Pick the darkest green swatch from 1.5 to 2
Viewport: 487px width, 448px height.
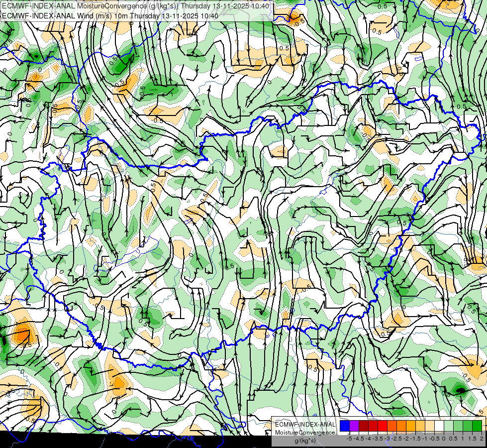click(477, 426)
